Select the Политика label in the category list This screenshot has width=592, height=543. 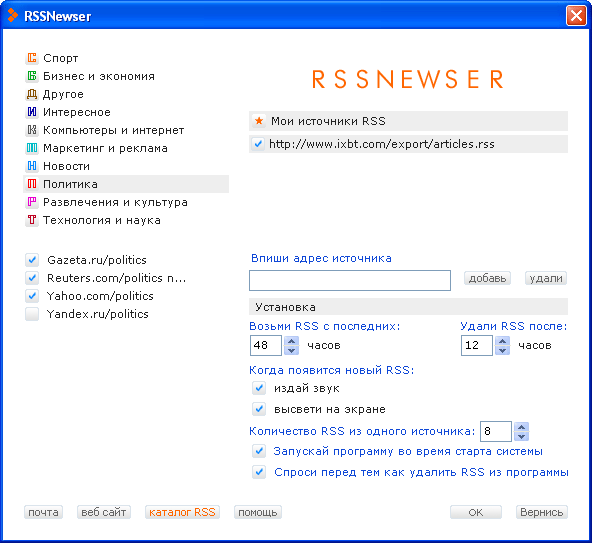click(x=70, y=184)
